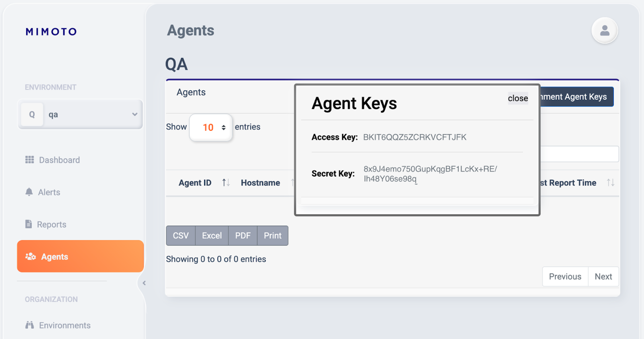
Task: Open the Dashboard from the sidebar icon
Action: click(30, 160)
